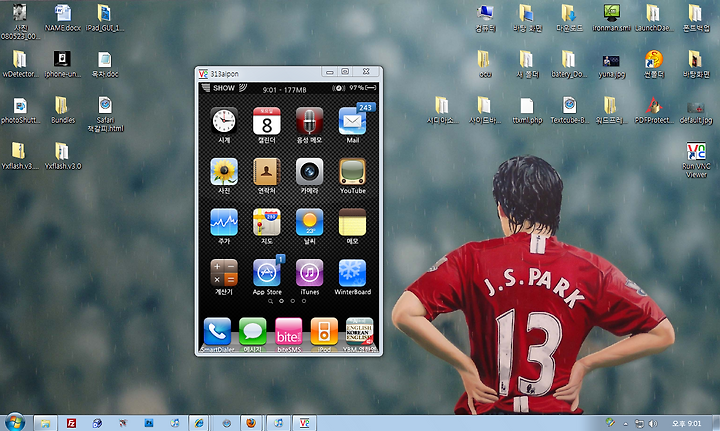Select the Textcube-B desktop file
The image size is (720, 431).
coord(569,110)
